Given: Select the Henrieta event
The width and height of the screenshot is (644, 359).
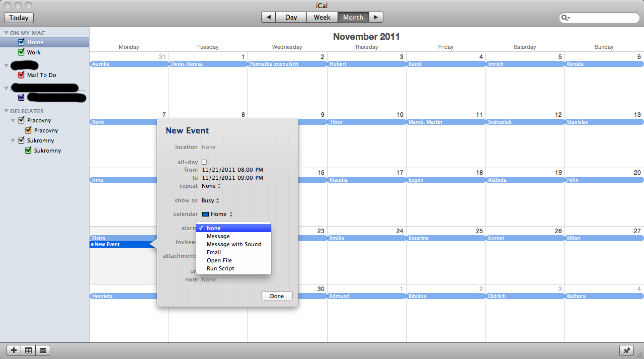Looking at the screenshot, I should (x=123, y=296).
